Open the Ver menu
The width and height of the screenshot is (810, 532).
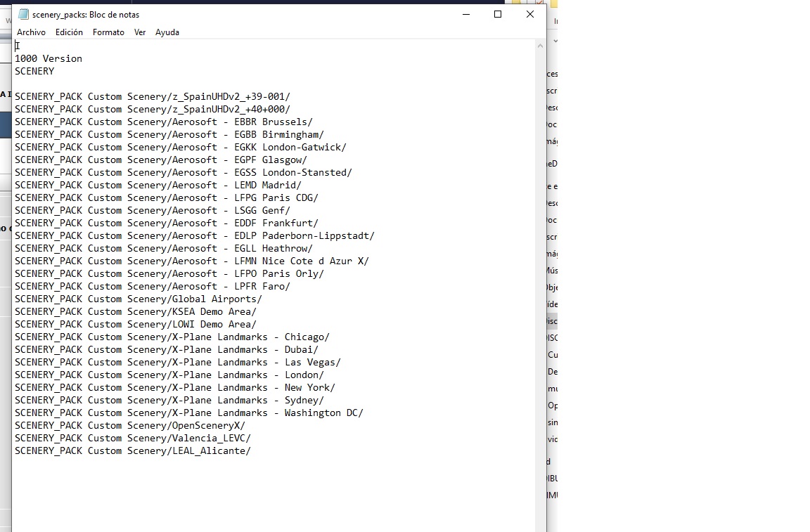pos(140,32)
